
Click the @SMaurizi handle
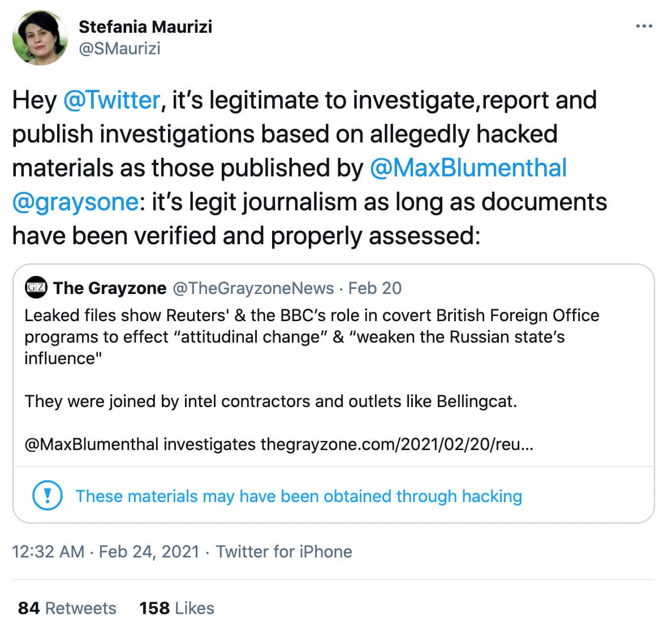click(119, 49)
